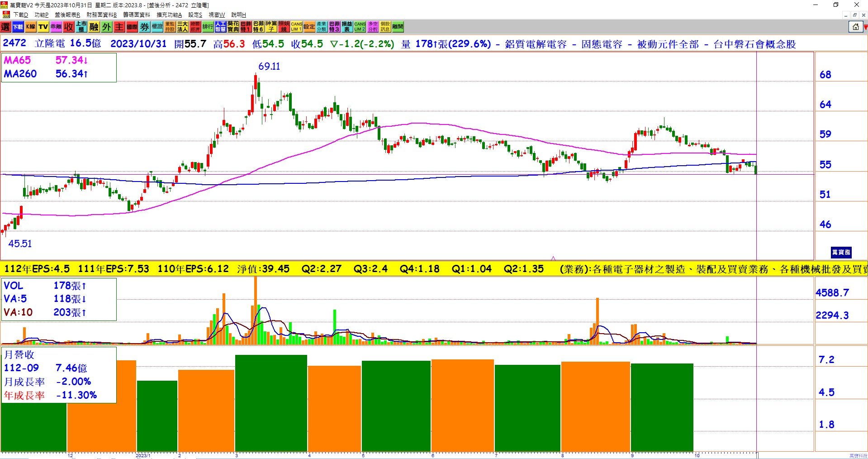Screen dimensions: 868x459
Task: Open the 排行 ranking icon
Action: (208, 27)
